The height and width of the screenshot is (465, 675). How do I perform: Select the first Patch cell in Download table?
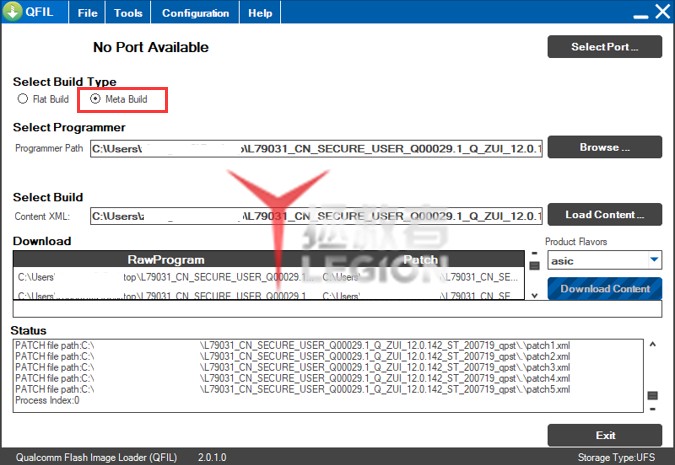click(422, 277)
